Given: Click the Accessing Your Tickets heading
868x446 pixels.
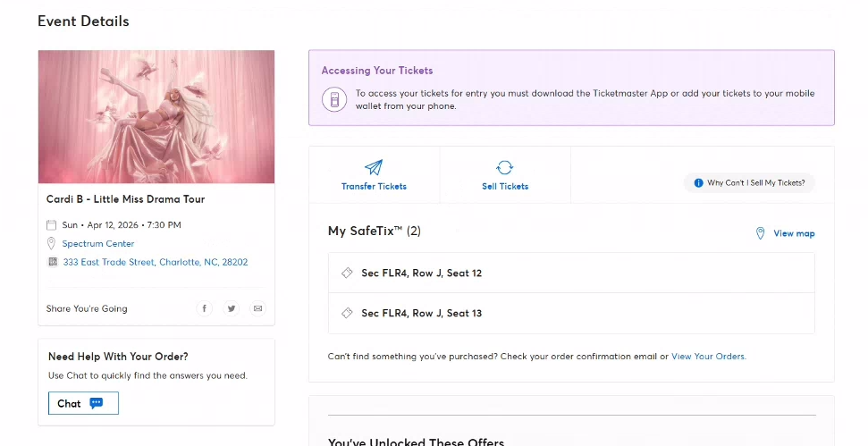Looking at the screenshot, I should [377, 71].
